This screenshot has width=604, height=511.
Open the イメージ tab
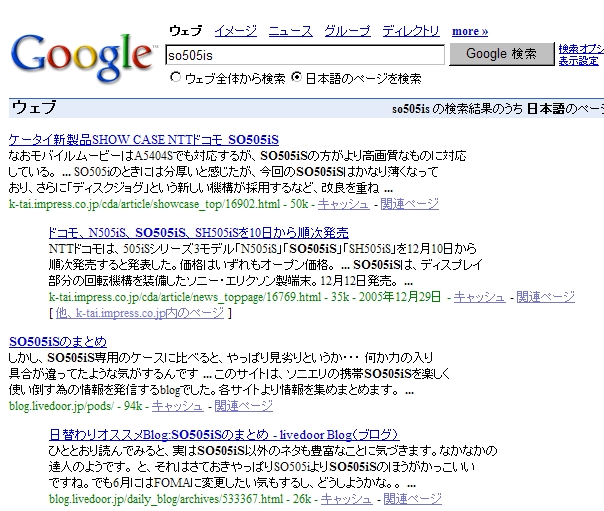click(235, 31)
